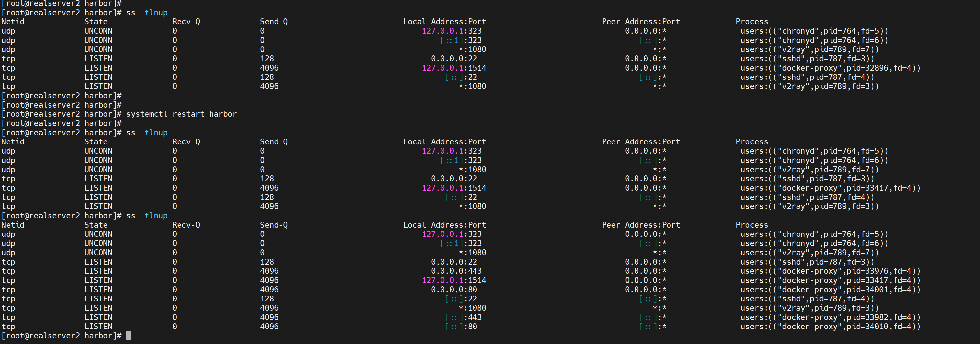
Task: Click Recv-Q header in the second table
Action: pos(186,142)
